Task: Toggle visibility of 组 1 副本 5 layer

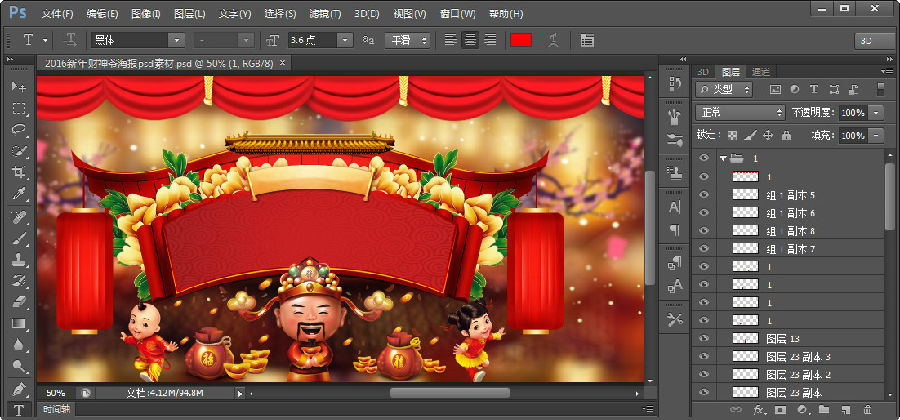Action: click(x=703, y=194)
